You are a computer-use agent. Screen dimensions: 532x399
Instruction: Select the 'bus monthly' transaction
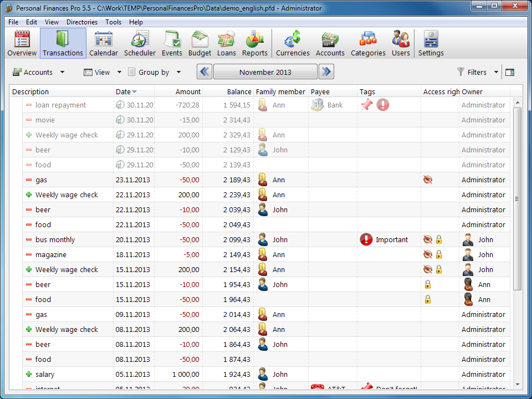[x=267, y=239]
